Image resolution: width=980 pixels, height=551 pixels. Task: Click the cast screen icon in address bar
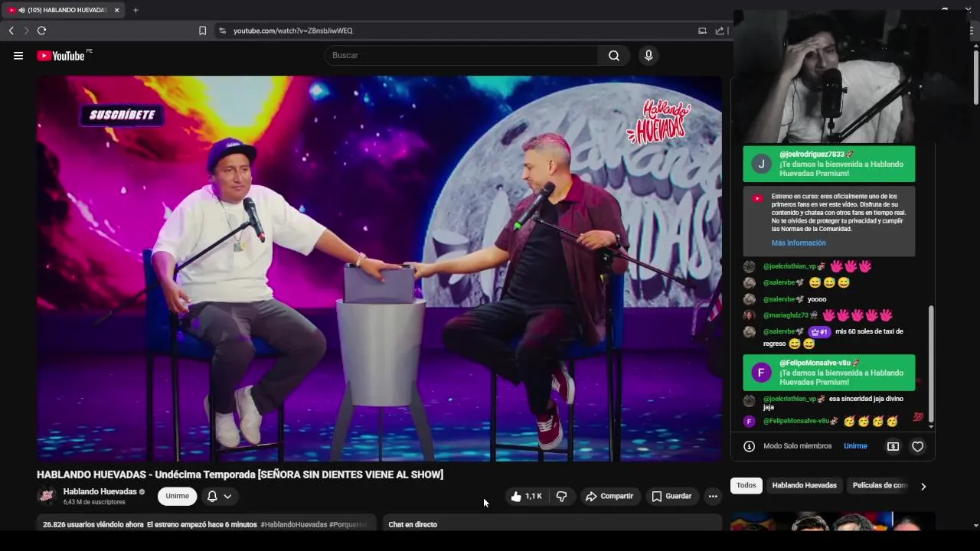click(702, 31)
